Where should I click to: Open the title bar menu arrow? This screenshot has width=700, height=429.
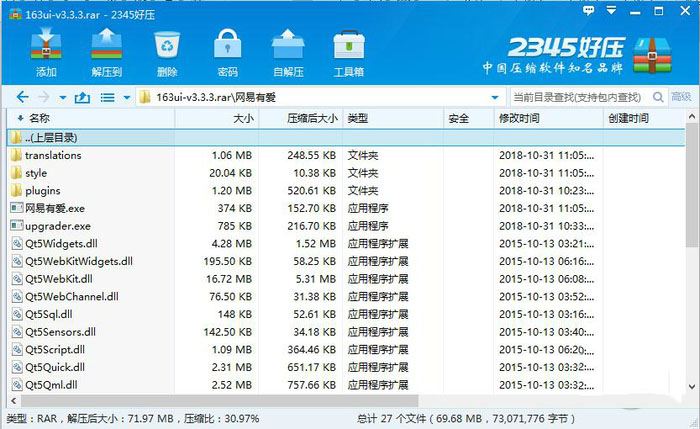(x=611, y=10)
